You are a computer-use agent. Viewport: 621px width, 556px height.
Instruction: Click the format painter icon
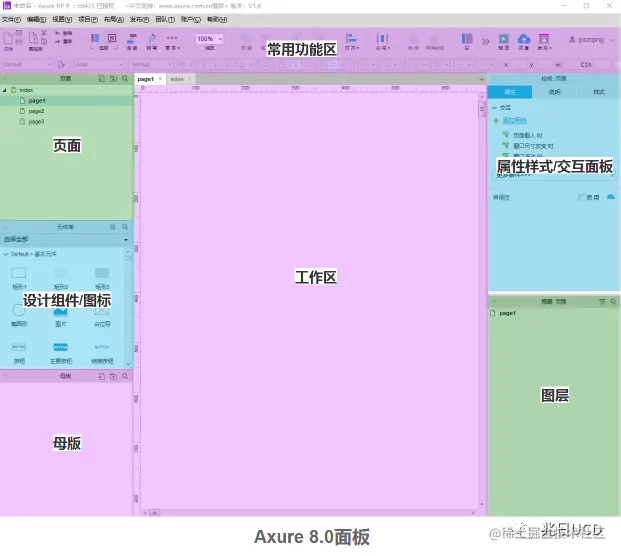click(61, 64)
